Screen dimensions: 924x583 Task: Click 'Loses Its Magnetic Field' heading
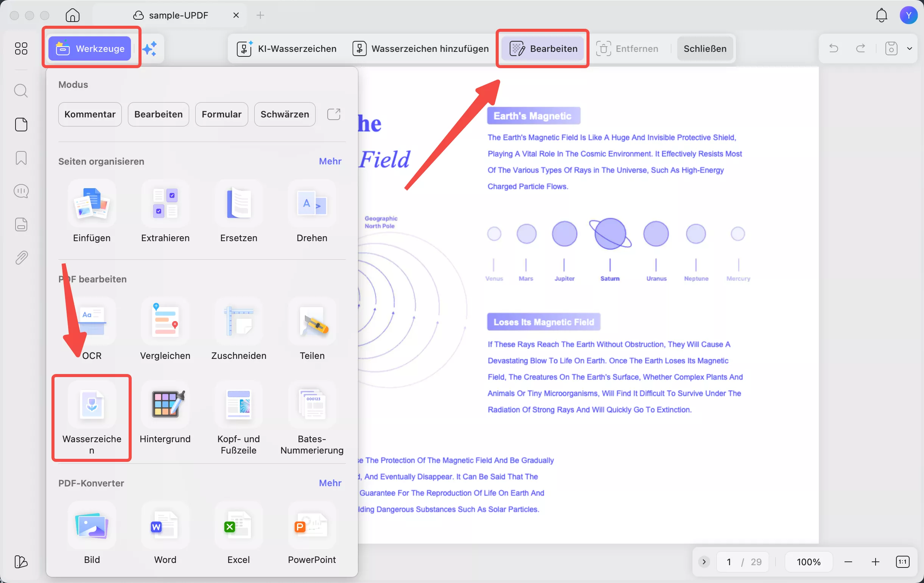coord(543,322)
